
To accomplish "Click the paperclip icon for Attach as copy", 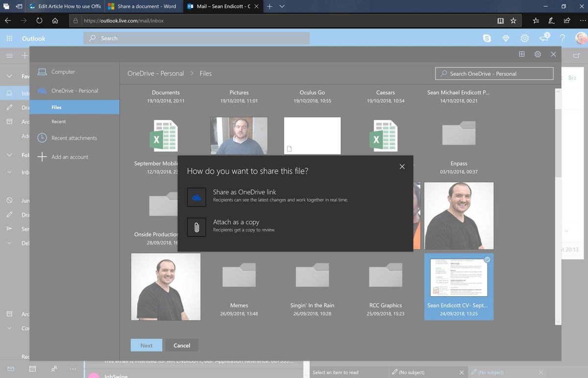I will pyautogui.click(x=196, y=227).
